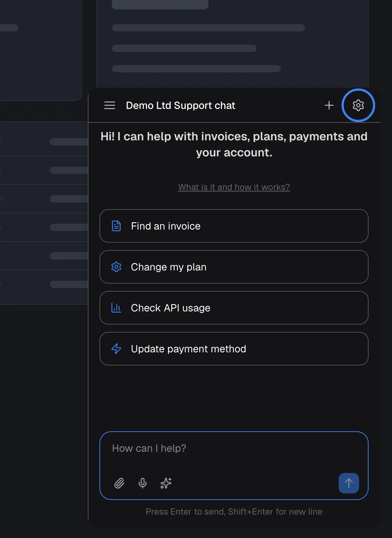Click the document icon beside Find an invoice
The height and width of the screenshot is (538, 392).
pos(116,226)
